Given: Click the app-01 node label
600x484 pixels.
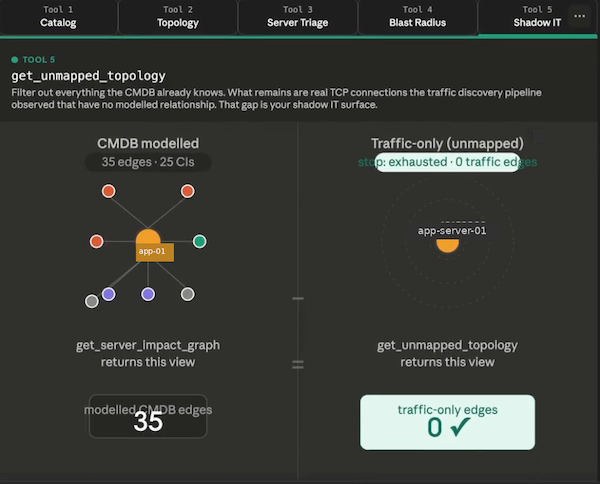Looking at the screenshot, I should [155, 252].
